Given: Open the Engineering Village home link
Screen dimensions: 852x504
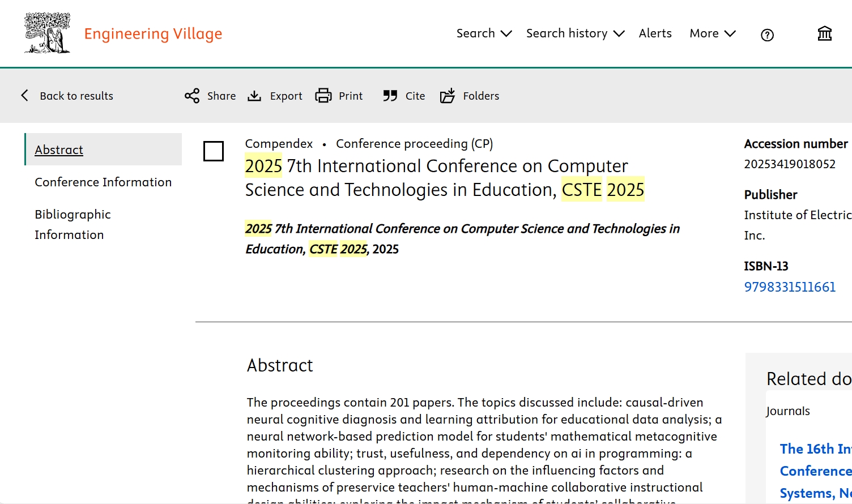Looking at the screenshot, I should coord(153,34).
